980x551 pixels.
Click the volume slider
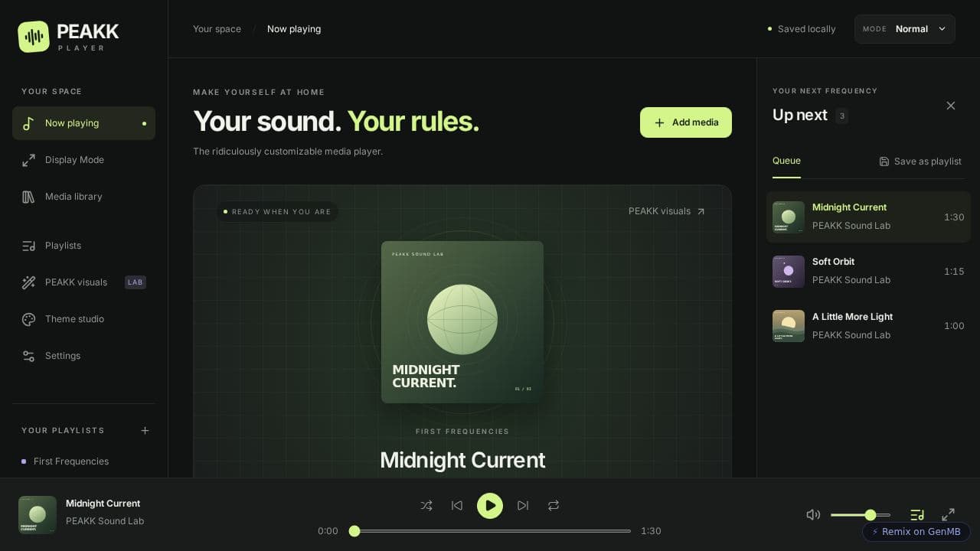(x=861, y=515)
